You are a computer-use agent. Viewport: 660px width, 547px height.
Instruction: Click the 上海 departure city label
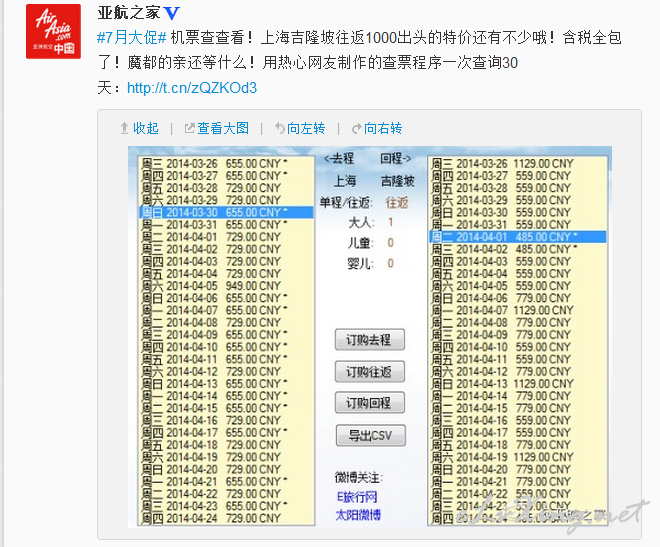tap(345, 181)
